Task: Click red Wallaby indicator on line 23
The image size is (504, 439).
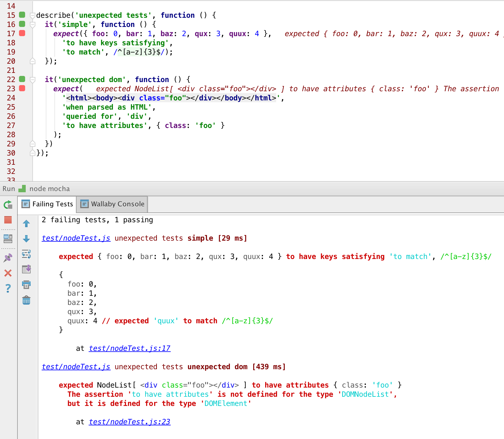Action: (22, 88)
